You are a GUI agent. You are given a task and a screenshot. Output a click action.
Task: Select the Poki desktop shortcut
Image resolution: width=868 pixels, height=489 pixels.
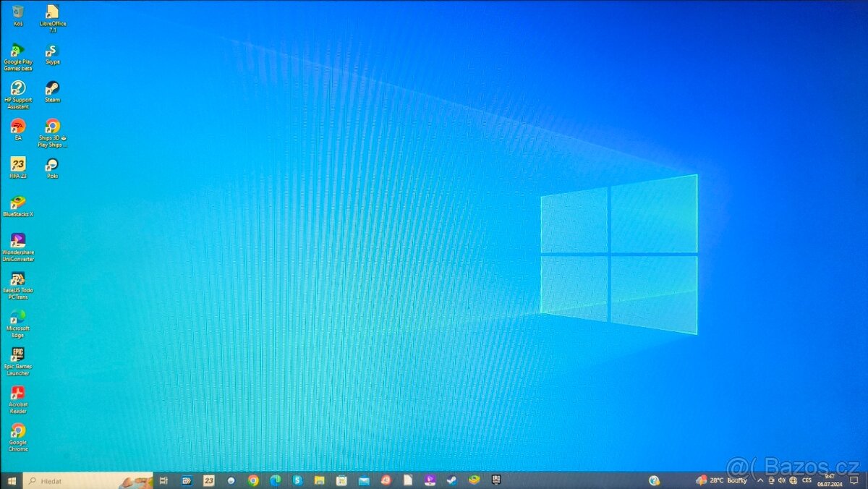click(52, 168)
